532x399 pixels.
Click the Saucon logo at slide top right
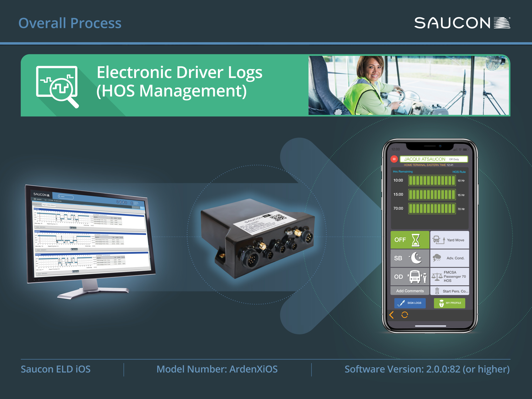pyautogui.click(x=462, y=23)
